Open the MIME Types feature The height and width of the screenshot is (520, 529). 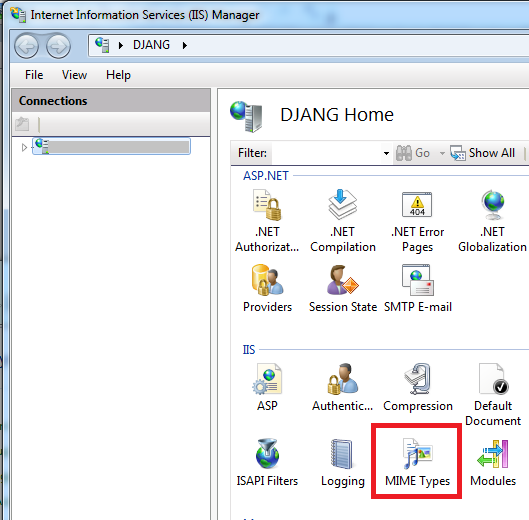(418, 463)
